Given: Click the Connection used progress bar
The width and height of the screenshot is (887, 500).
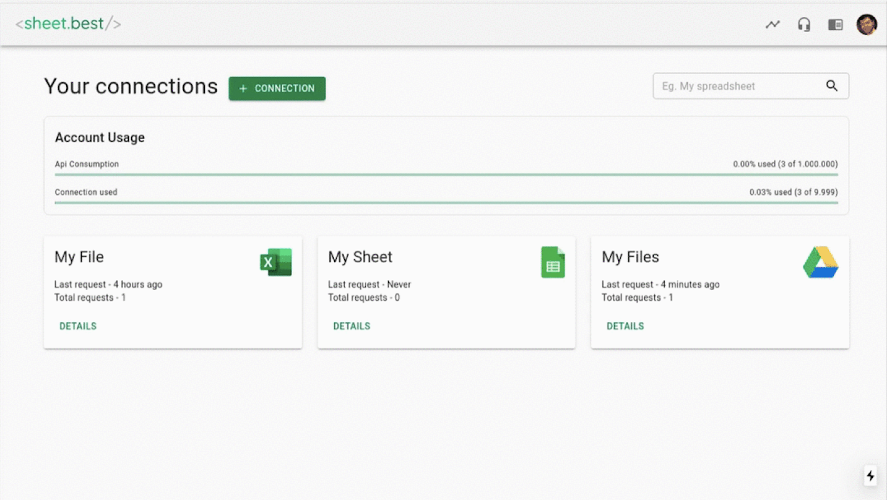Looking at the screenshot, I should [x=446, y=202].
